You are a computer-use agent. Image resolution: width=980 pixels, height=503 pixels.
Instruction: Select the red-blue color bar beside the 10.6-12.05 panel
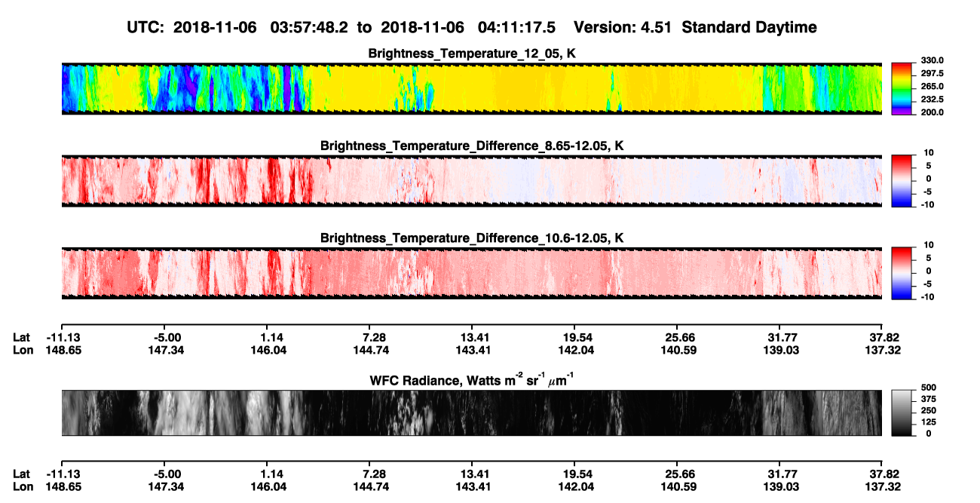tap(903, 272)
